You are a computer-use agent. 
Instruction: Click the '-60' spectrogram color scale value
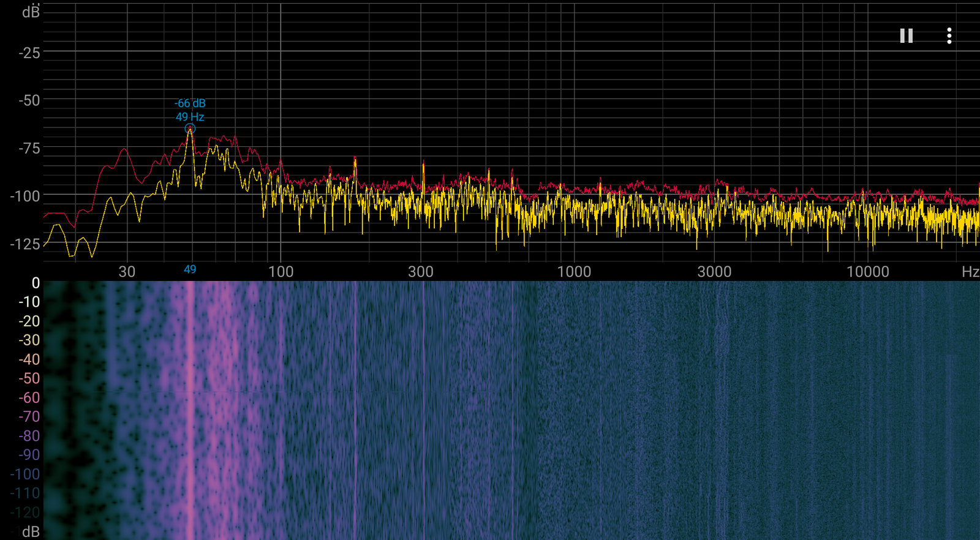point(29,397)
